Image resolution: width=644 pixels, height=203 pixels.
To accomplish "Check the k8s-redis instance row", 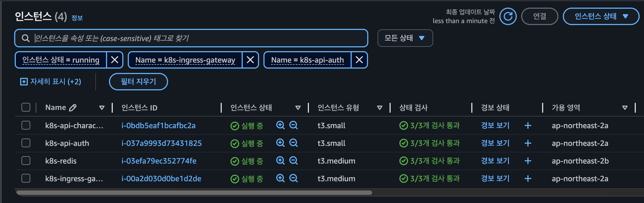I will [x=26, y=161].
